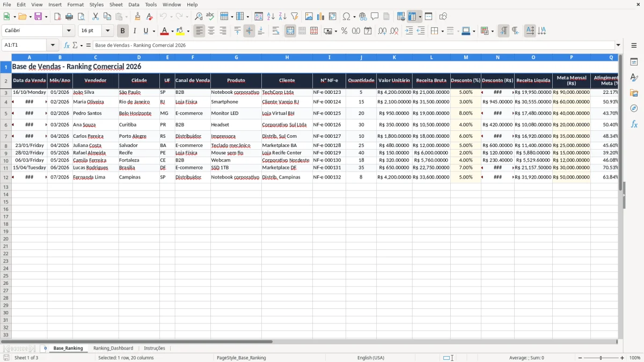Select column H header
The image size is (644, 362).
[287, 57]
